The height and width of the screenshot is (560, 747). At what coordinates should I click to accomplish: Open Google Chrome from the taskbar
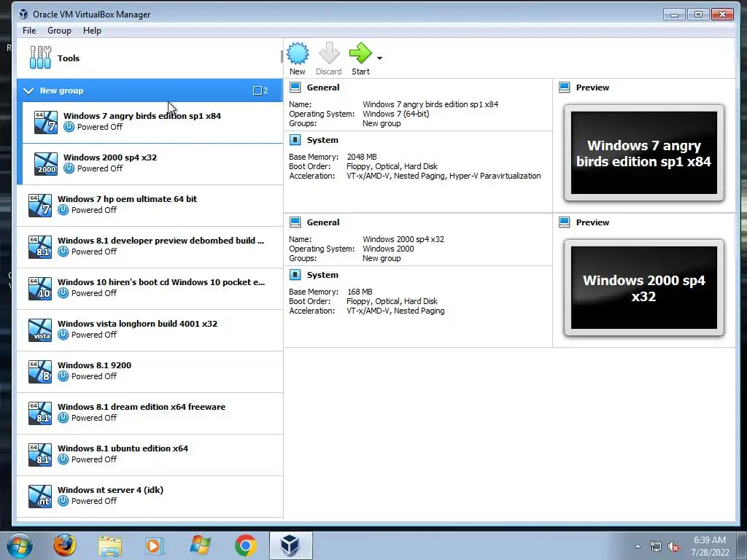tap(245, 545)
